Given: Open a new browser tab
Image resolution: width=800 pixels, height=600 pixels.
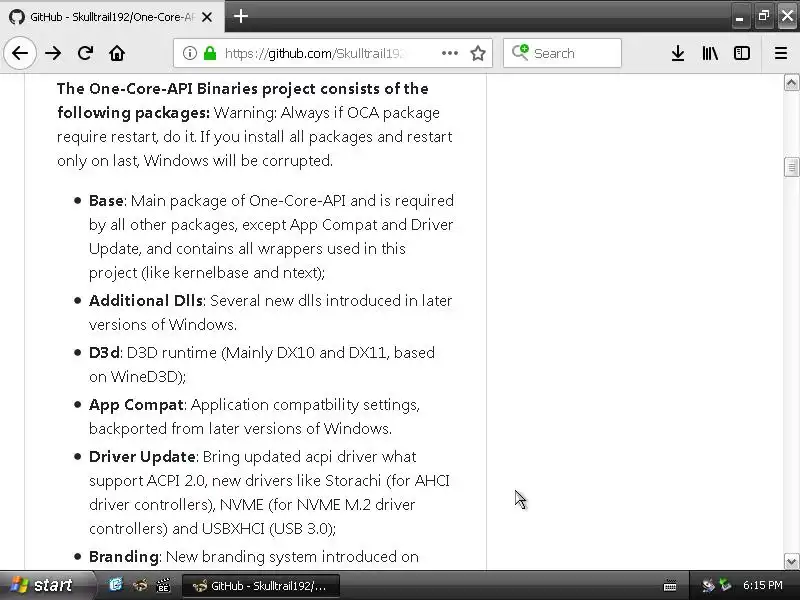Looking at the screenshot, I should coord(241,16).
